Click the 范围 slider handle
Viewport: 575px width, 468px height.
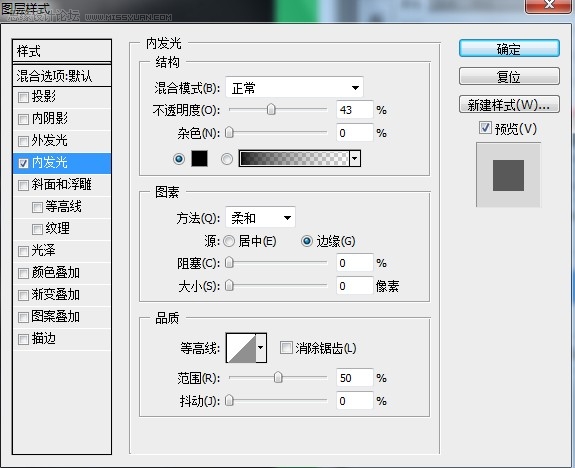(278, 377)
